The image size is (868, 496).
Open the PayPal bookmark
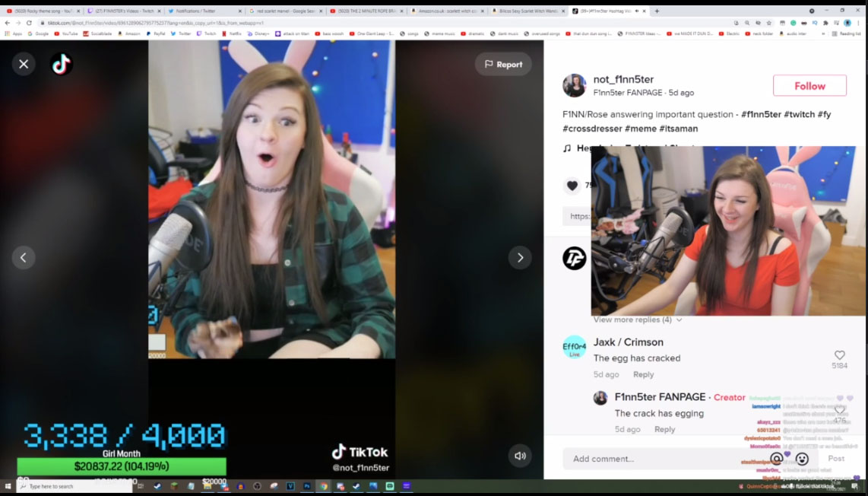(x=156, y=33)
